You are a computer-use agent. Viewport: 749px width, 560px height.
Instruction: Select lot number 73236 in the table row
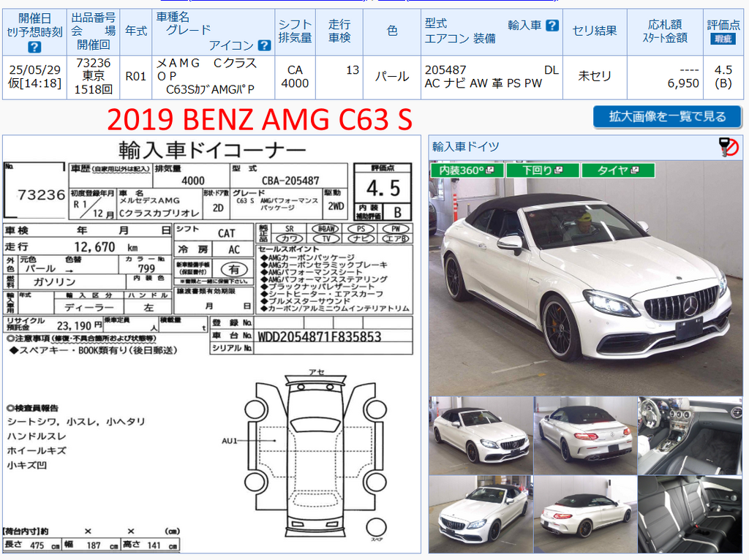[x=93, y=63]
